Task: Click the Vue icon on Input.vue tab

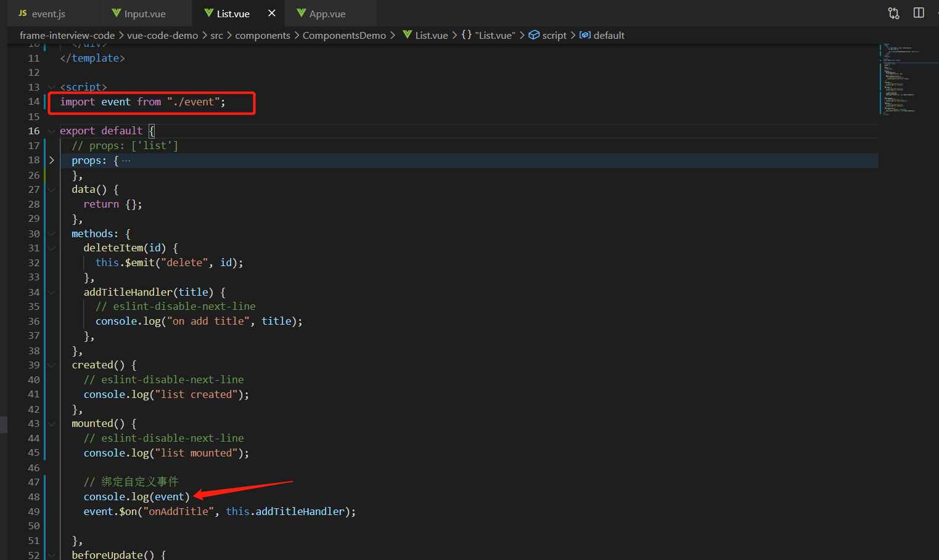Action: [117, 13]
